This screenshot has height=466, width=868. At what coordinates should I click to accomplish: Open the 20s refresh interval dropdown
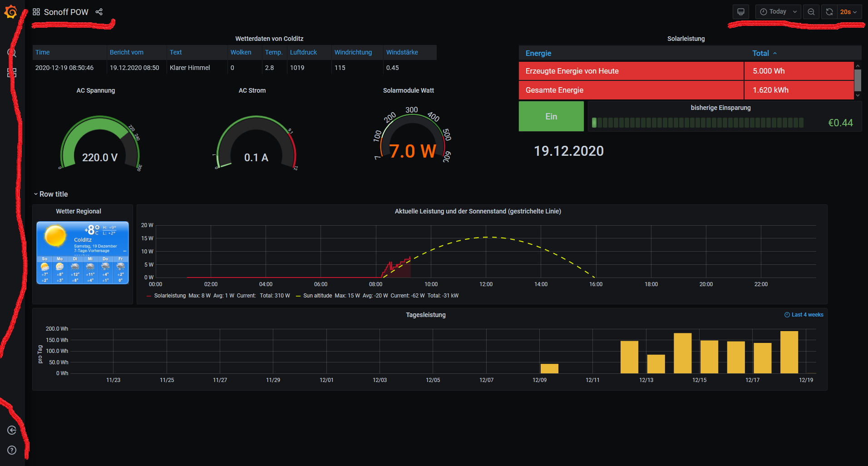tap(848, 12)
